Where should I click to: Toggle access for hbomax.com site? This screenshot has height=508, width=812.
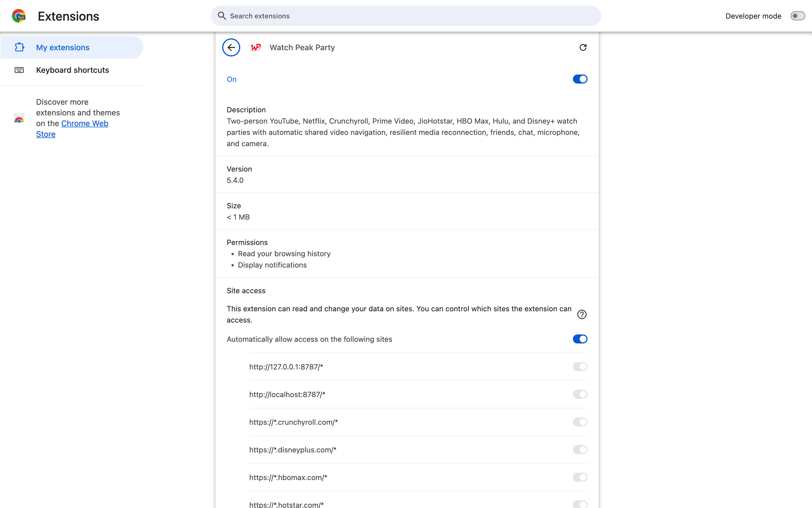580,477
